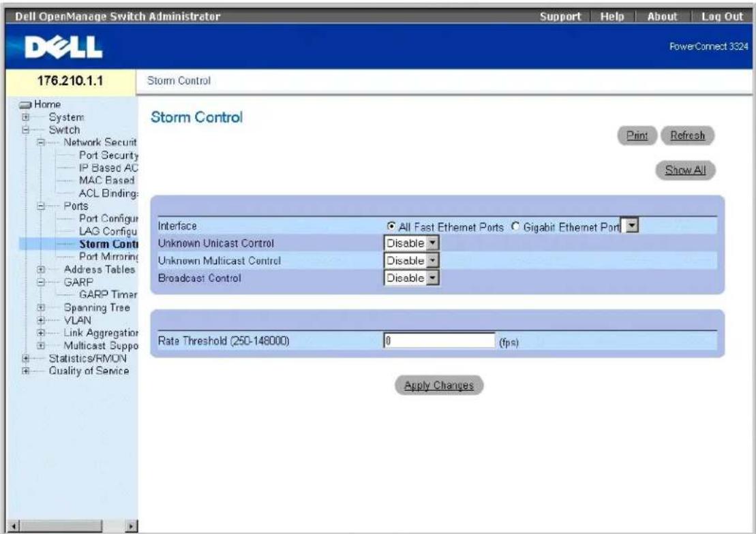Screen dimensions: 756x534
Task: Click the Home drive icon in tree
Action: [x=25, y=105]
